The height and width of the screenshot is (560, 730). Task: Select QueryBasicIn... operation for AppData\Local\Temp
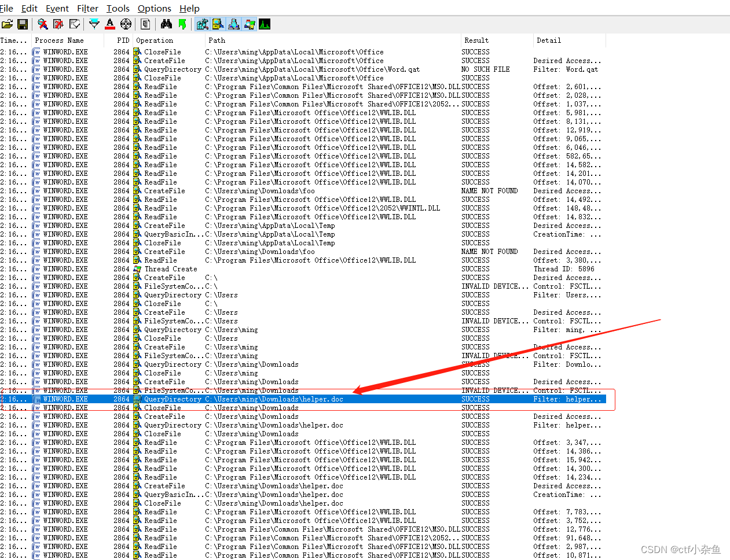coord(174,234)
